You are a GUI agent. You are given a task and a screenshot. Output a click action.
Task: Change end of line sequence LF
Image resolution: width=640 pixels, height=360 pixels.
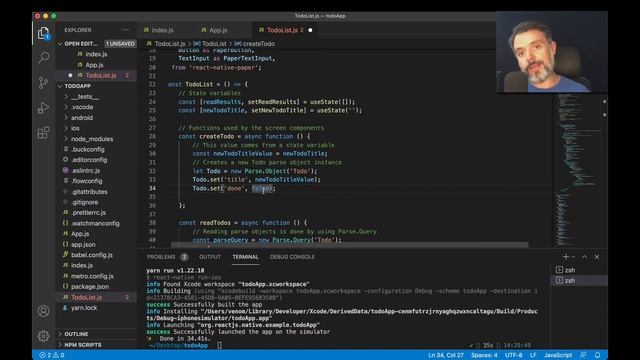(533, 355)
